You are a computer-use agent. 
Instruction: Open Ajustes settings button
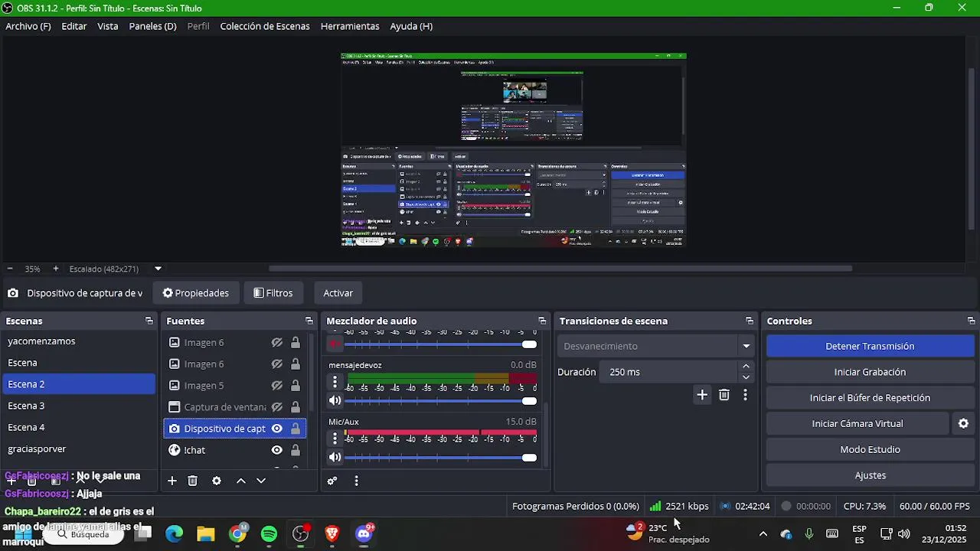coord(870,475)
